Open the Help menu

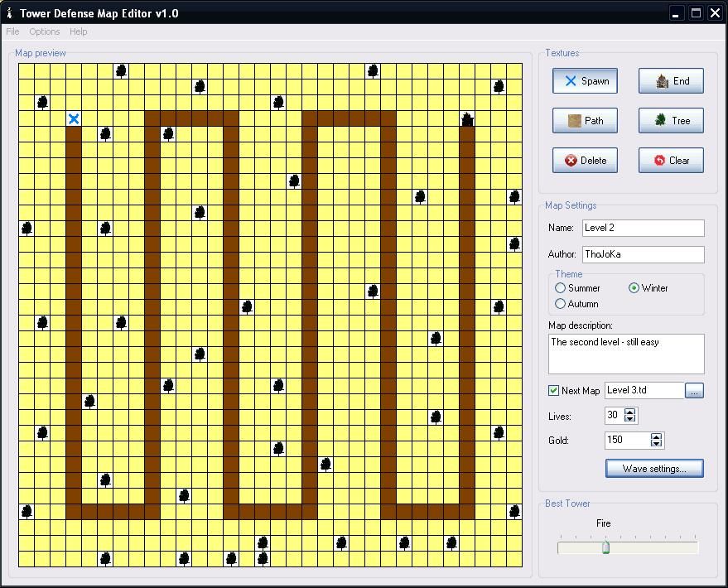pos(79,31)
